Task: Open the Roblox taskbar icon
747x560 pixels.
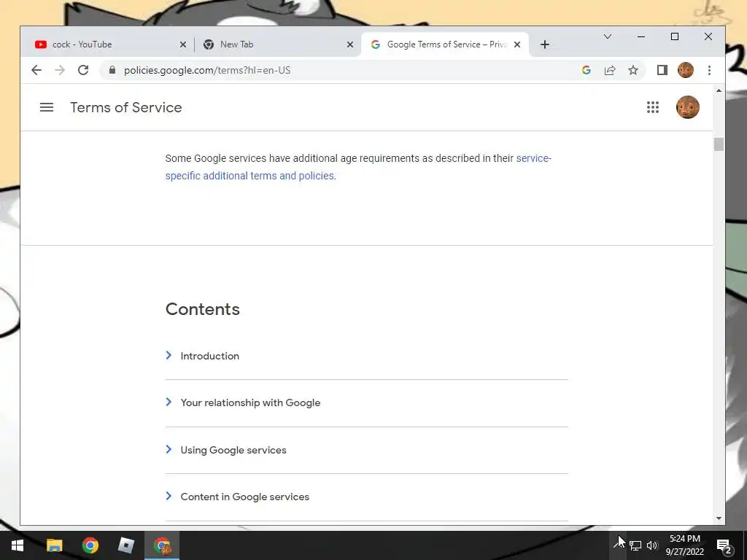Action: coord(125,545)
